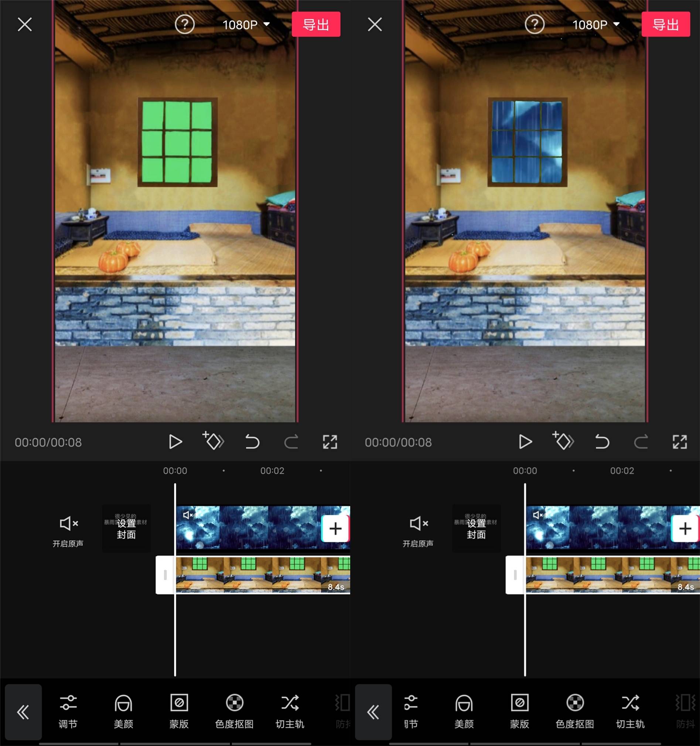The width and height of the screenshot is (700, 746).
Task: Expand the 1080P resolution dropdown, right screenshot
Action: click(x=596, y=25)
